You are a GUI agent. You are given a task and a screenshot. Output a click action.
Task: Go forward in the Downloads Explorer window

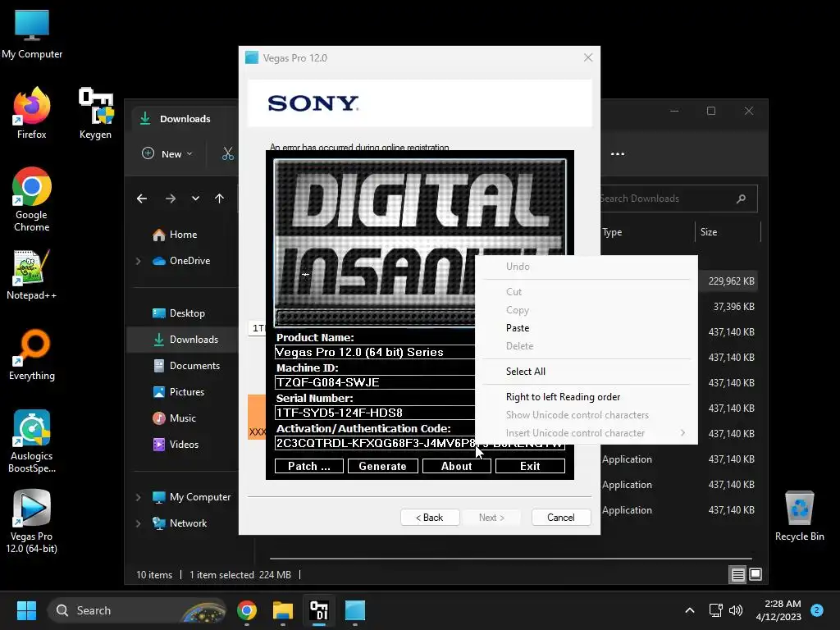171,199
